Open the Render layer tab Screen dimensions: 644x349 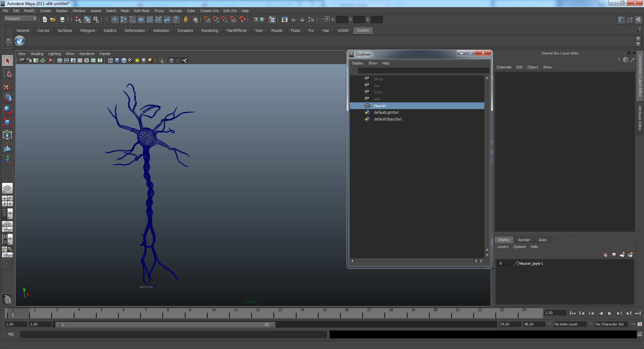pyautogui.click(x=524, y=240)
